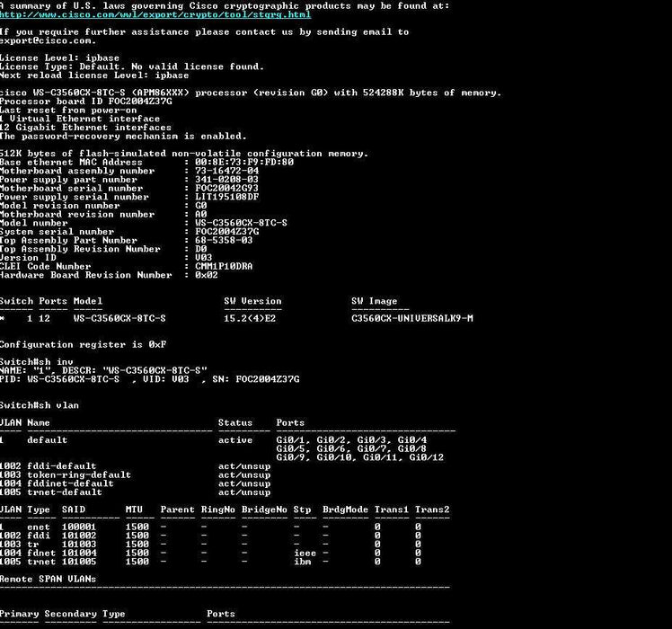Click the "Configuration register is 0xF" line

pyautogui.click(x=83, y=344)
